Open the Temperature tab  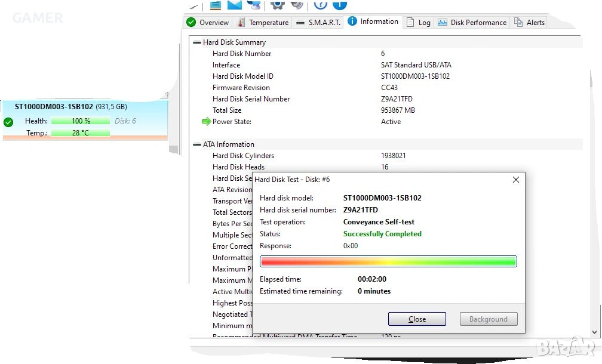[263, 23]
